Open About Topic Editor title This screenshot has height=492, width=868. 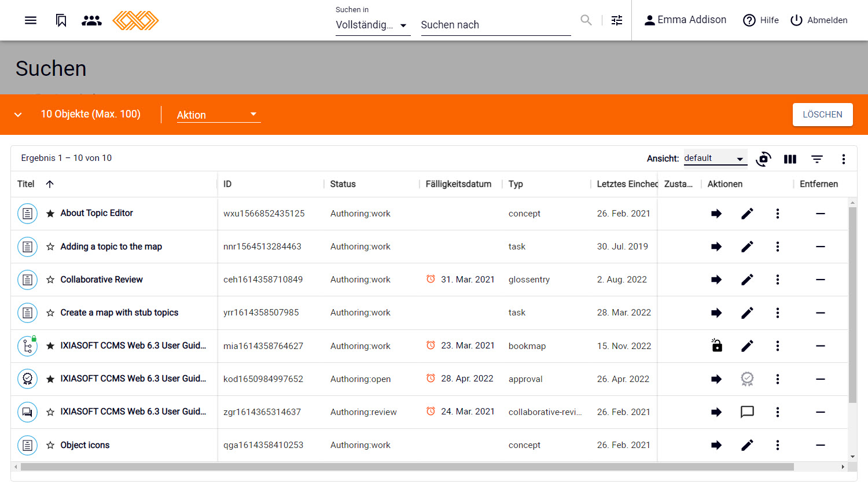coord(97,213)
